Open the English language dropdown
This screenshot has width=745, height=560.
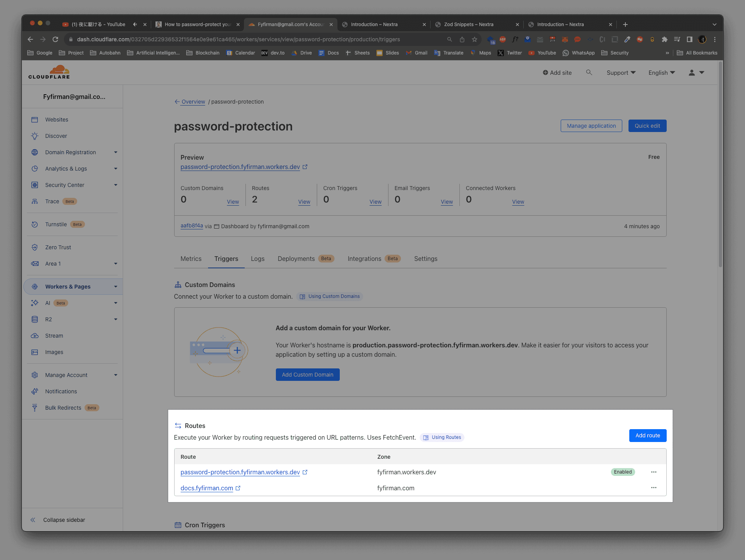coord(662,73)
